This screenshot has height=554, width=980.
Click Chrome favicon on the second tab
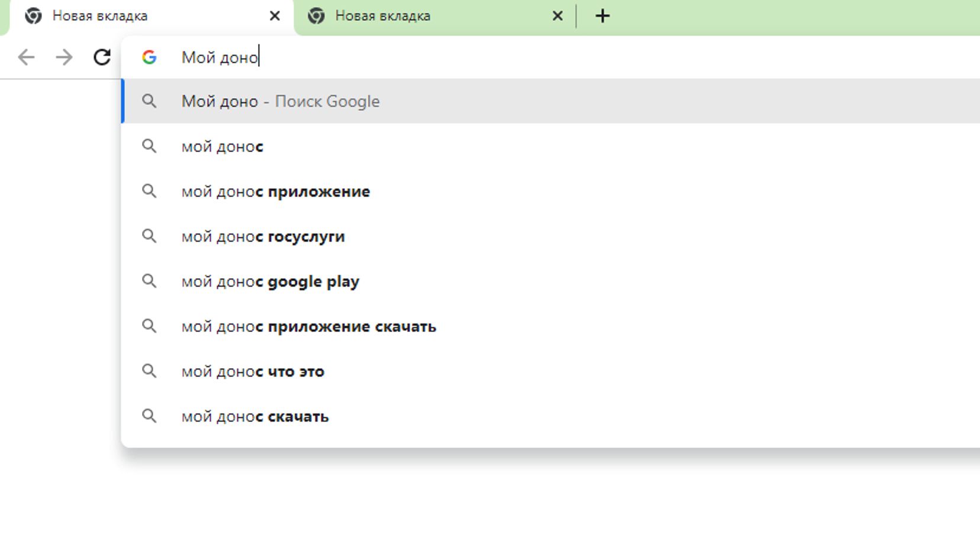click(x=317, y=16)
